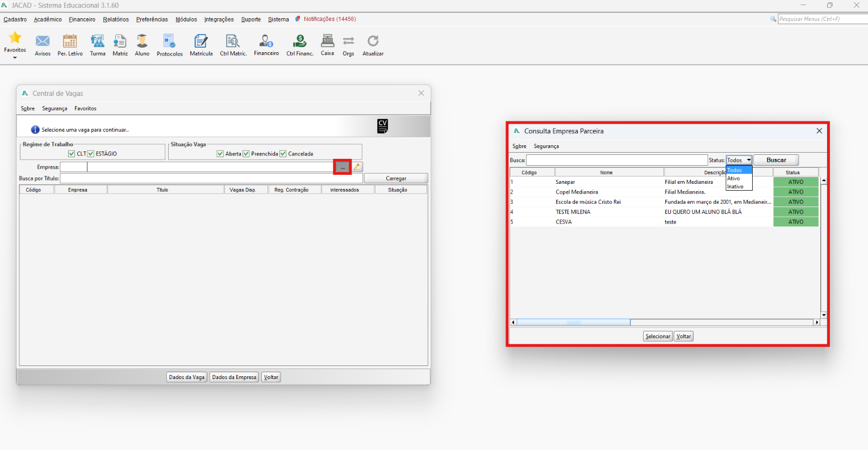
Task: Expand the Favoritos star dropdown arrow
Action: (15, 58)
